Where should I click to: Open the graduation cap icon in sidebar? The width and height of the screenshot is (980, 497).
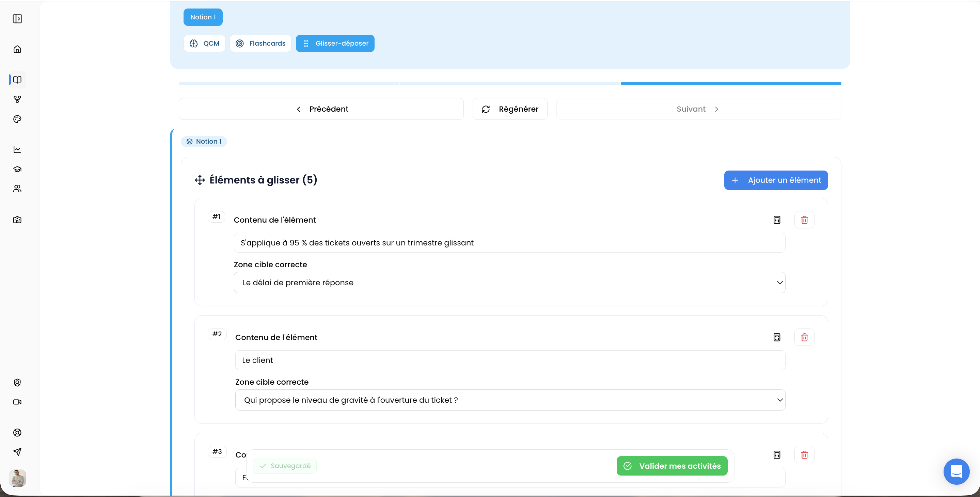(17, 169)
